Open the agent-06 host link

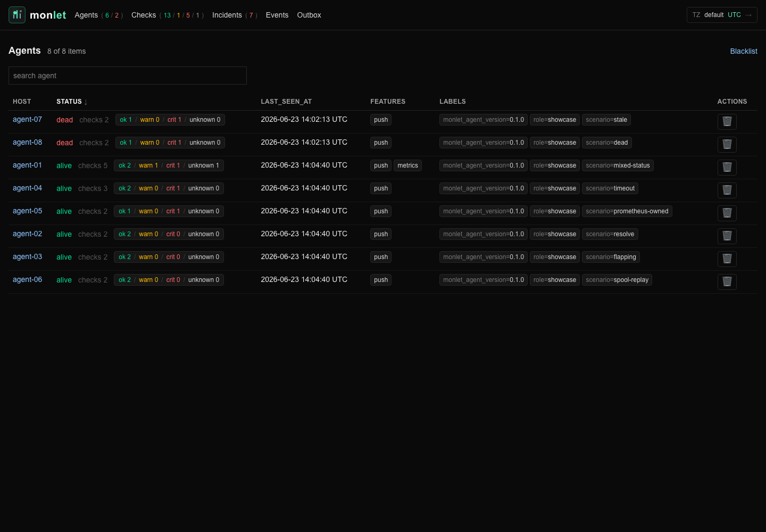coord(27,279)
